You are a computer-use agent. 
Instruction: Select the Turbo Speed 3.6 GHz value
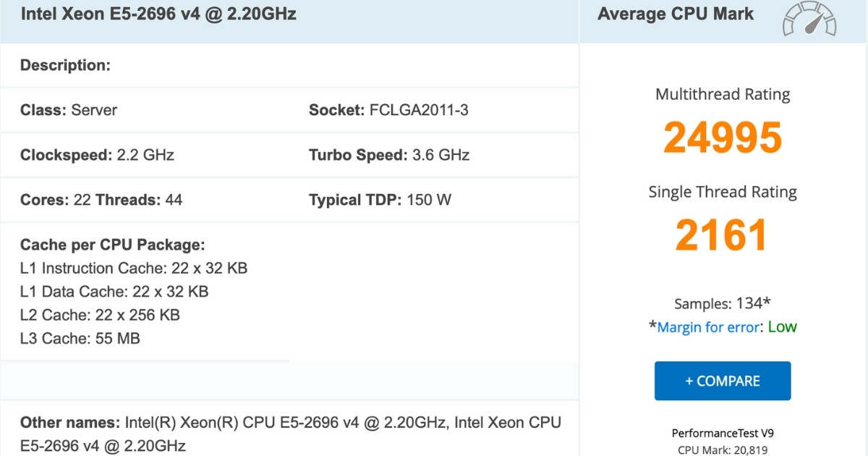[x=443, y=155]
